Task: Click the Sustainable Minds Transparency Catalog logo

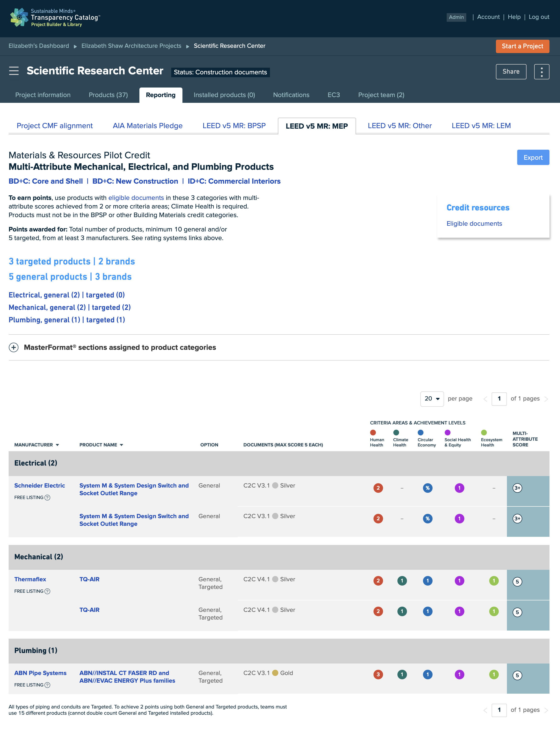Action: 55,18
